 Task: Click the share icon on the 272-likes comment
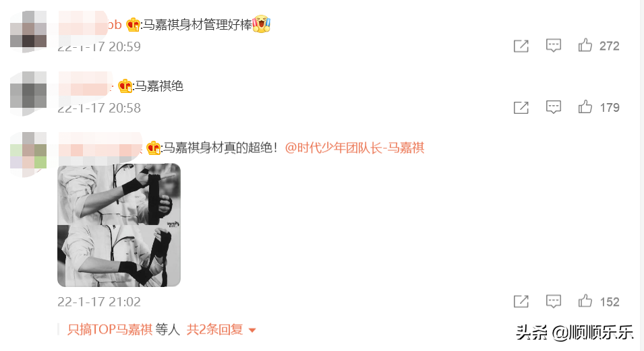tap(521, 46)
